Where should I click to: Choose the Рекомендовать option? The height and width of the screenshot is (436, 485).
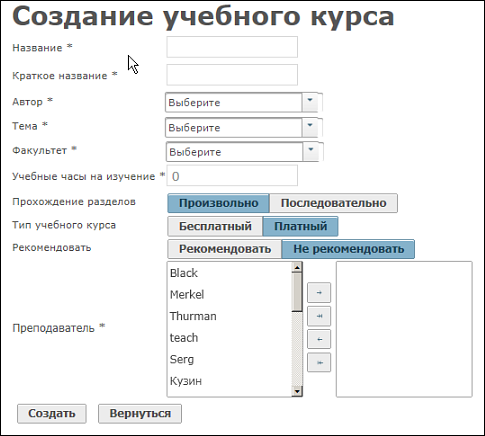pos(225,249)
